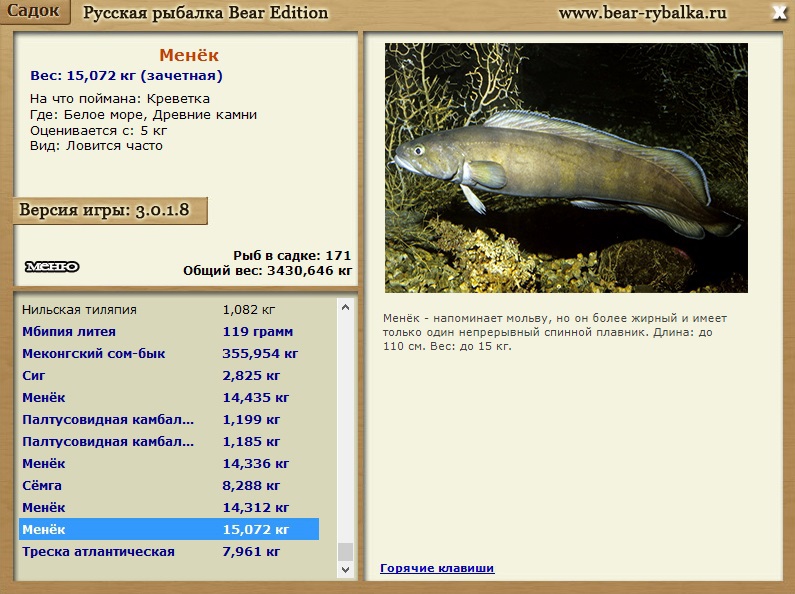Click the Меню button
Viewport: 795px width, 594px height.
coord(52,267)
